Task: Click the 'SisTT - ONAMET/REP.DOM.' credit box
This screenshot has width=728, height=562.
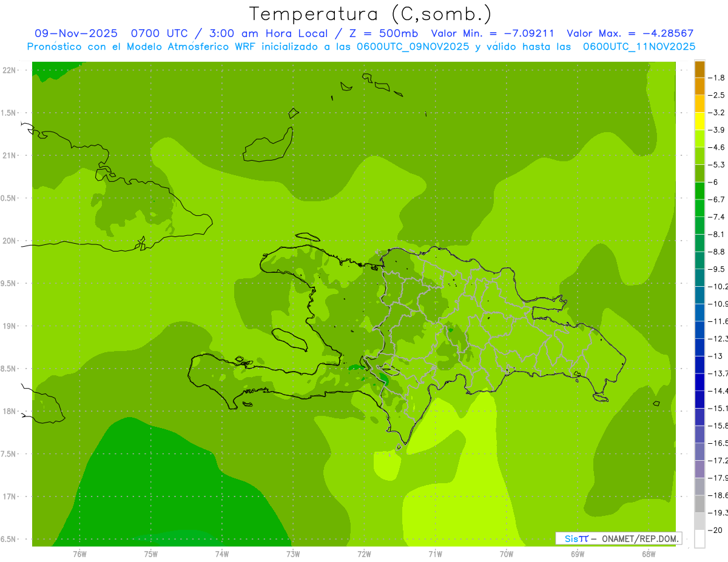Action: pyautogui.click(x=619, y=538)
